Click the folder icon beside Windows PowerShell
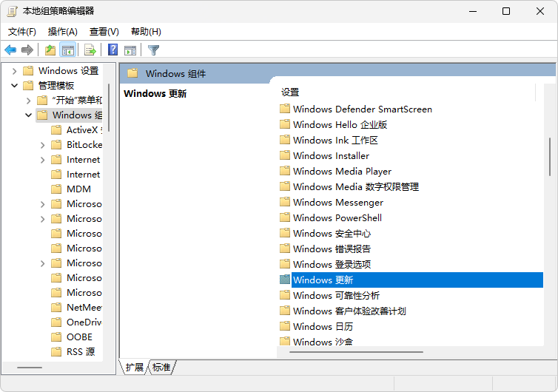The width and height of the screenshot is (558, 392). coord(285,217)
